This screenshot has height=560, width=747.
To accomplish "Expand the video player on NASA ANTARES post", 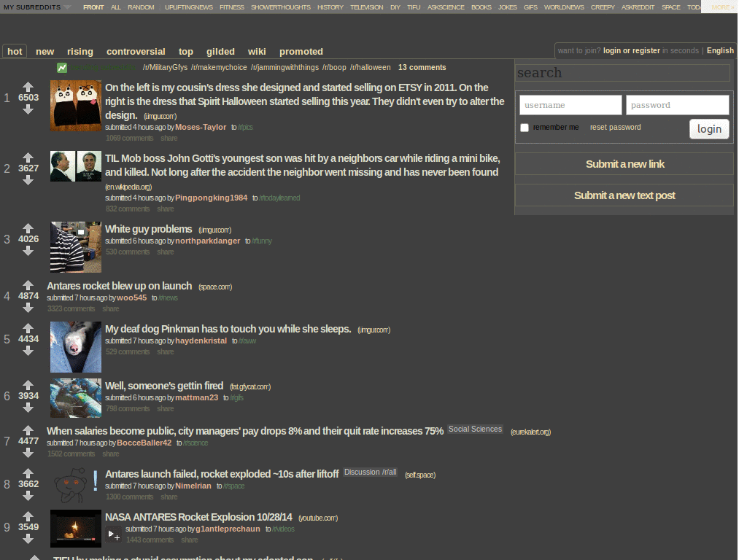I will (x=113, y=534).
